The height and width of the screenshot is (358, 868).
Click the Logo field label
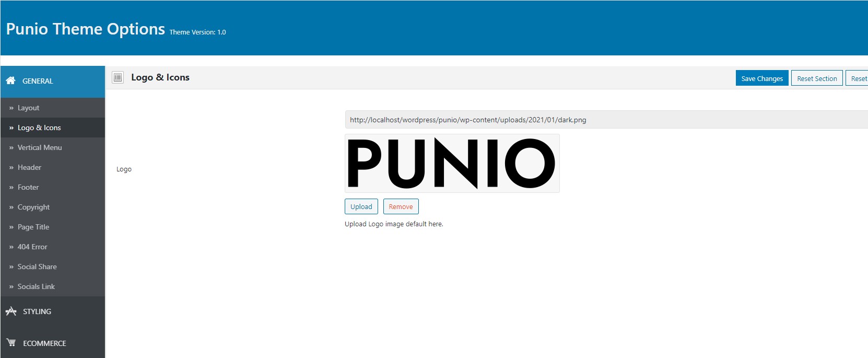pos(124,169)
